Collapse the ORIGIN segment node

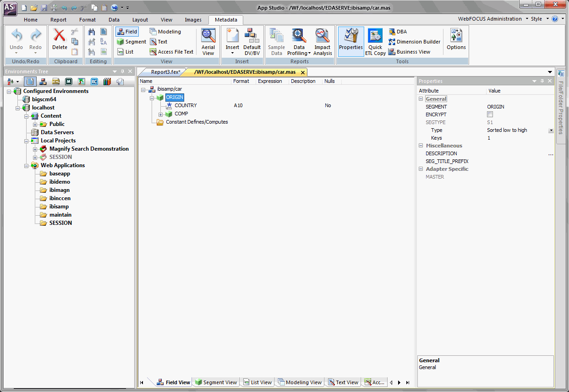tap(152, 98)
